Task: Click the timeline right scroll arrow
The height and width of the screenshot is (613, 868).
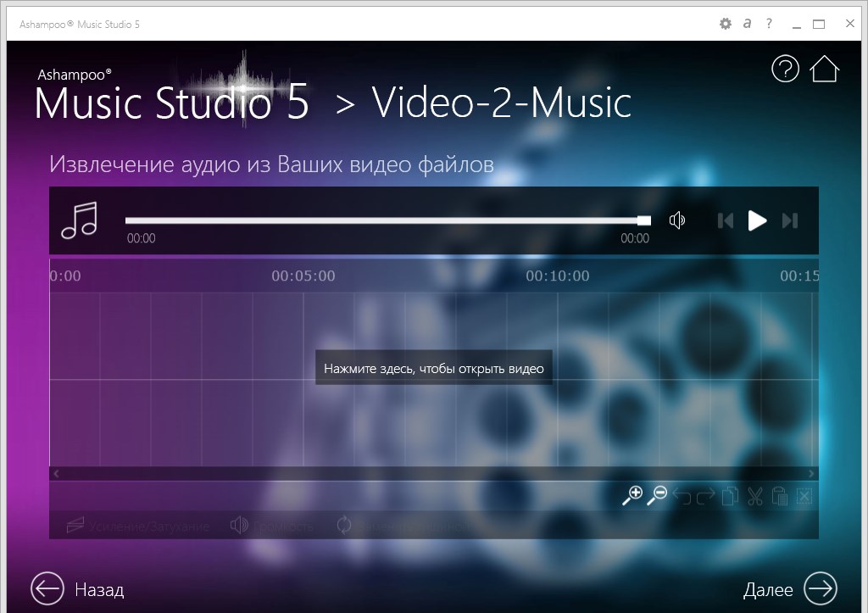Action: (x=811, y=473)
